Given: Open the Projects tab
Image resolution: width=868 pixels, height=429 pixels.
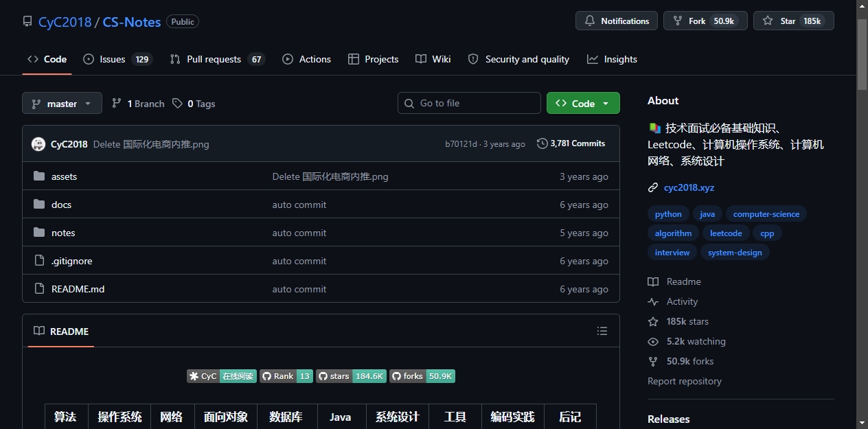Looking at the screenshot, I should [374, 59].
